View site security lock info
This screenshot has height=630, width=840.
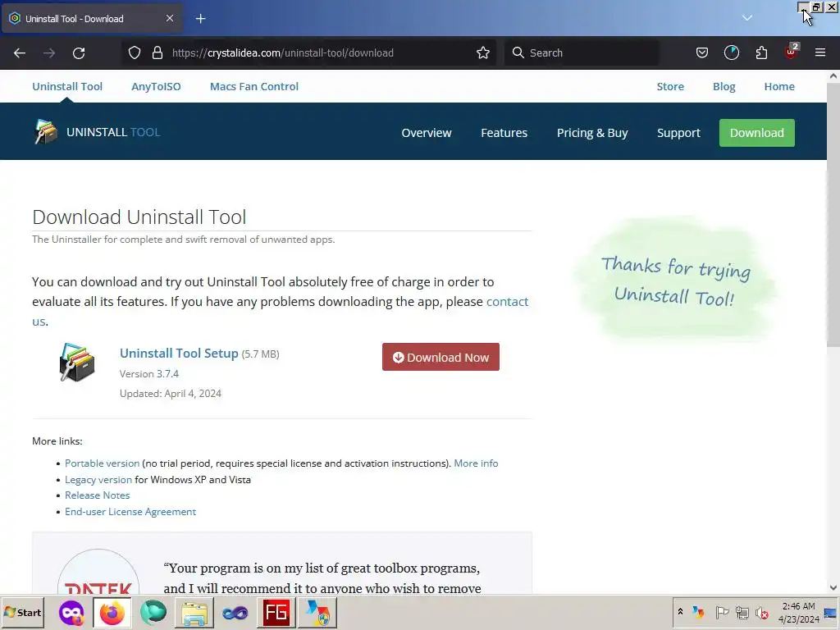pyautogui.click(x=157, y=52)
